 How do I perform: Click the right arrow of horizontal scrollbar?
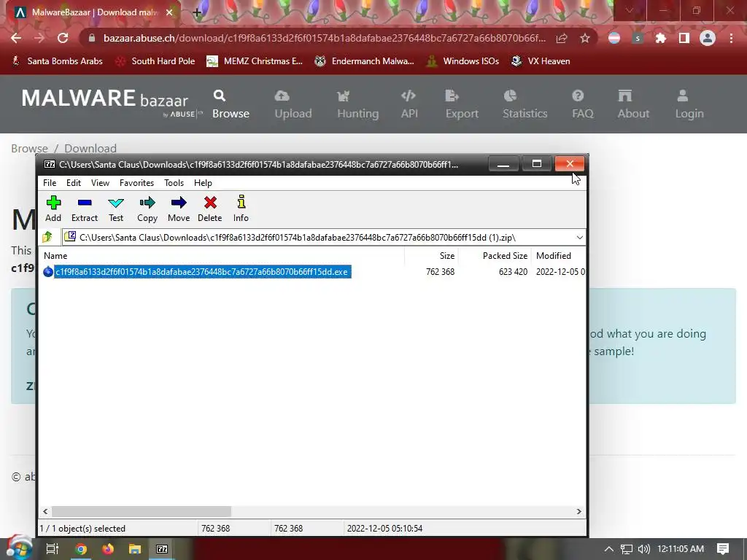coord(578,511)
